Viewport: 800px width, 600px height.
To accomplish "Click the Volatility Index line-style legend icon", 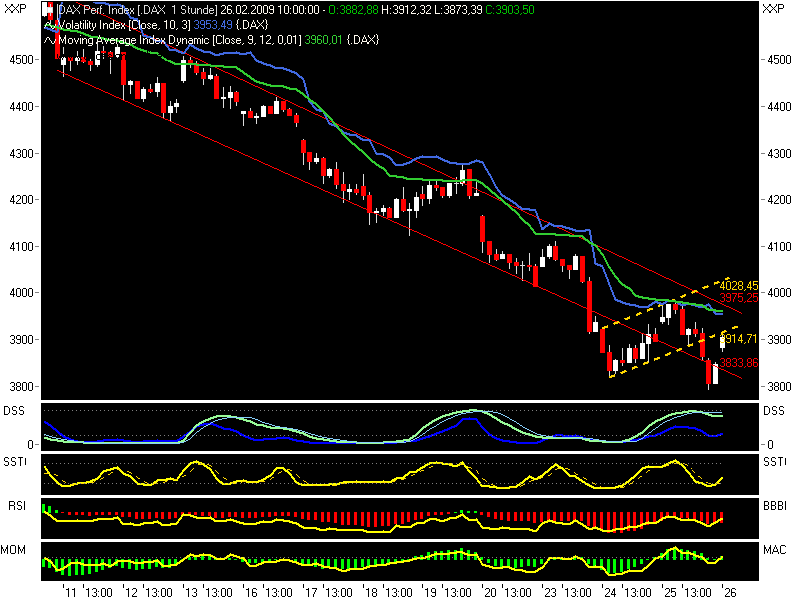I will tap(47, 26).
